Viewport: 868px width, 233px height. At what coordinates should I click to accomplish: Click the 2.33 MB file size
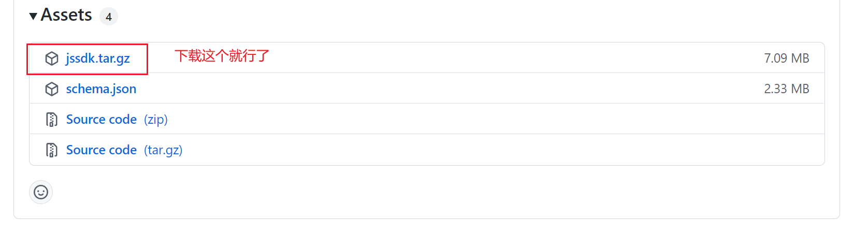786,89
